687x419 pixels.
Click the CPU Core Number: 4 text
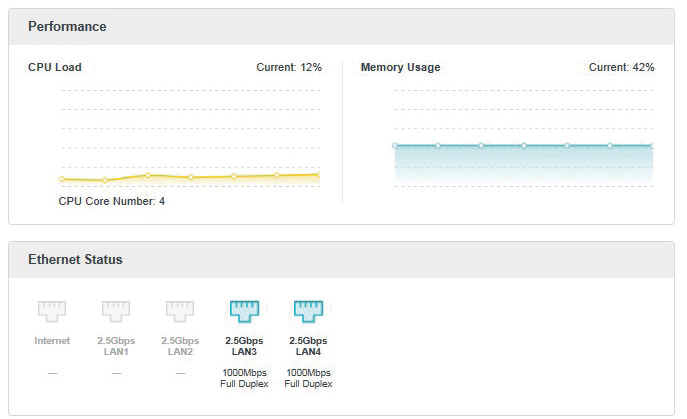(112, 201)
